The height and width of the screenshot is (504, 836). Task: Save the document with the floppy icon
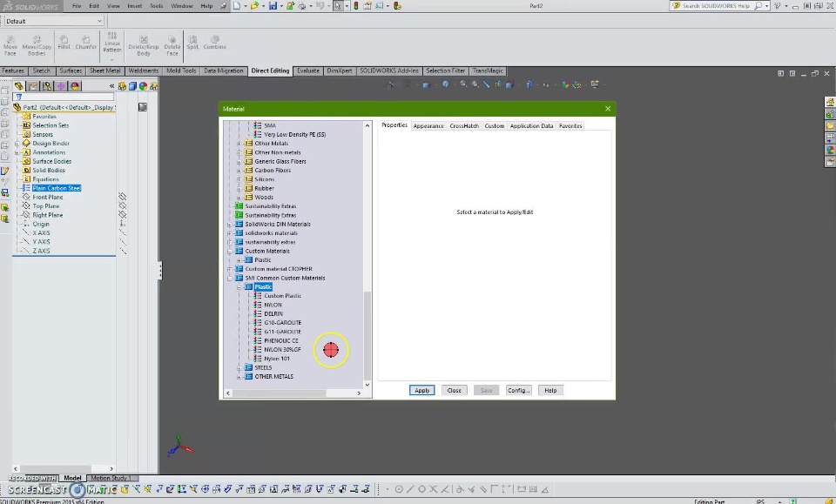pyautogui.click(x=273, y=6)
